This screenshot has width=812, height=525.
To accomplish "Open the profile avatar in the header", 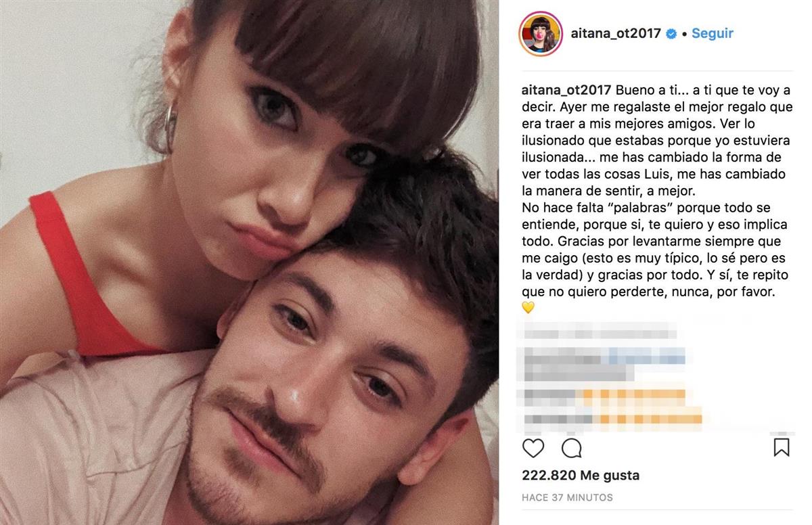I will 541,33.
